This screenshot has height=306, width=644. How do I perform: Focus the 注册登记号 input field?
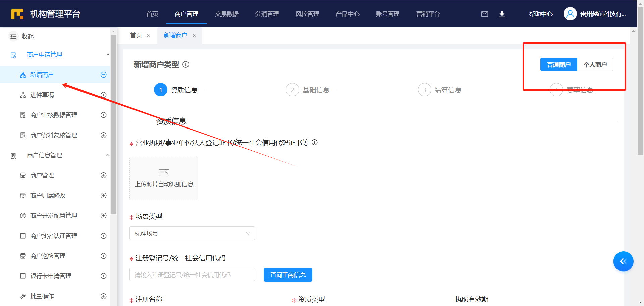tap(192, 275)
